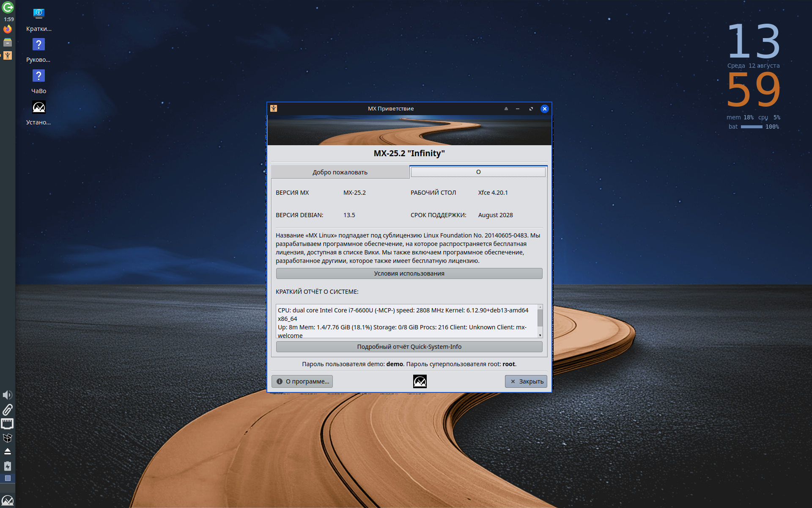Click the system report scrollbar thumb
The image size is (812, 508).
click(x=540, y=317)
